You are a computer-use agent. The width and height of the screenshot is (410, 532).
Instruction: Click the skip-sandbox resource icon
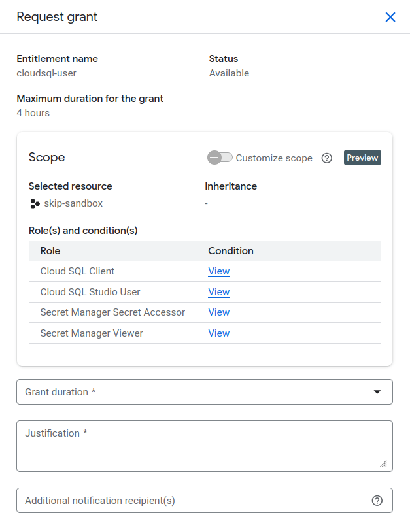35,204
